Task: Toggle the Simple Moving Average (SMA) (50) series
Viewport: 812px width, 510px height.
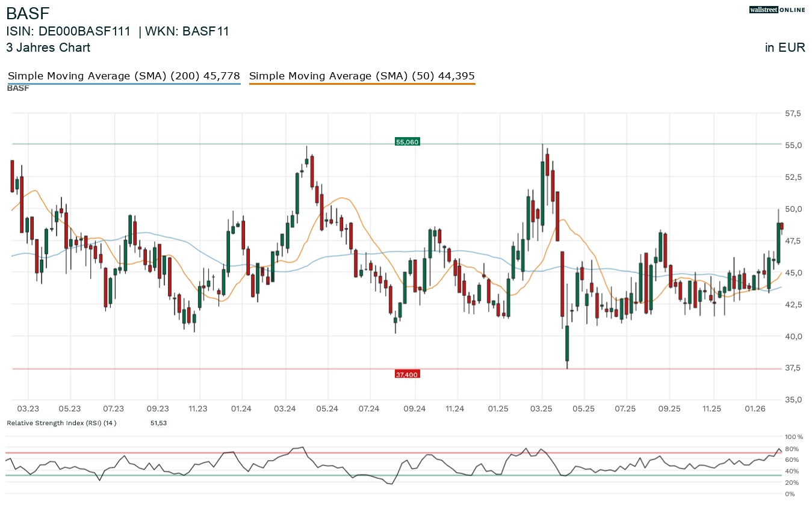Action: (x=362, y=76)
